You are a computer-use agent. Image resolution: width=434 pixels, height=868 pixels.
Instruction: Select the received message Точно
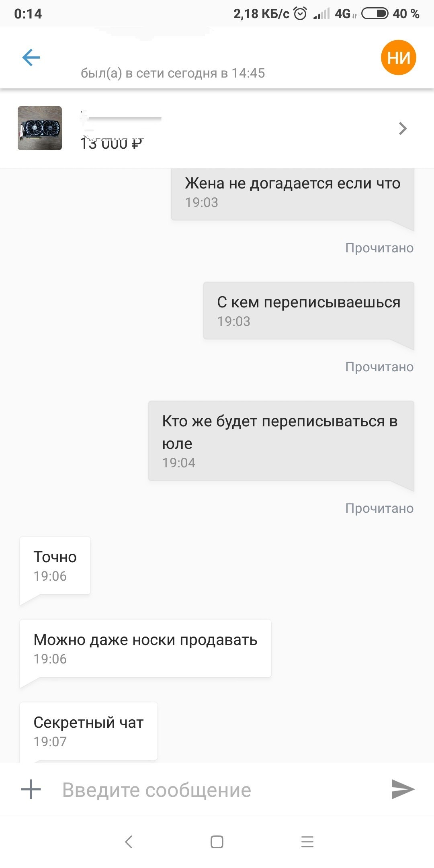point(55,566)
